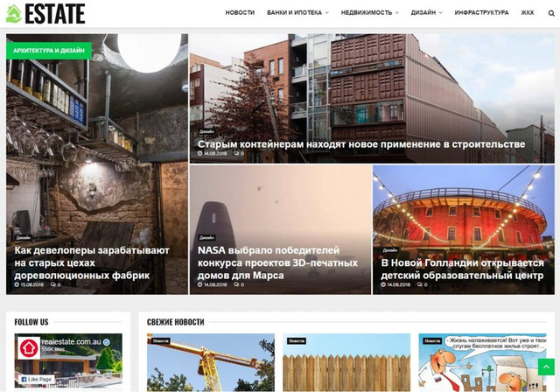Open the wooden fence news thumbnail
560x392 pixels.
pos(346,363)
